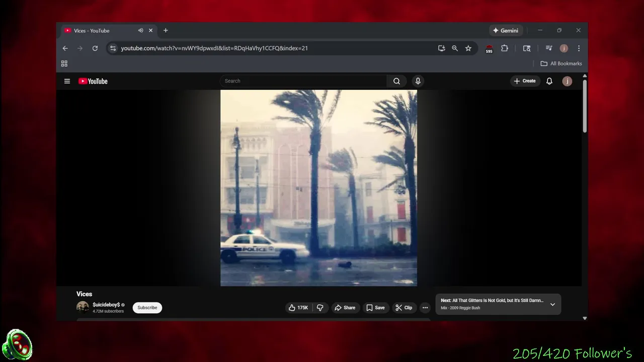The height and width of the screenshot is (362, 644).
Task: Mute the tab via speaker icon
Action: pos(140,31)
